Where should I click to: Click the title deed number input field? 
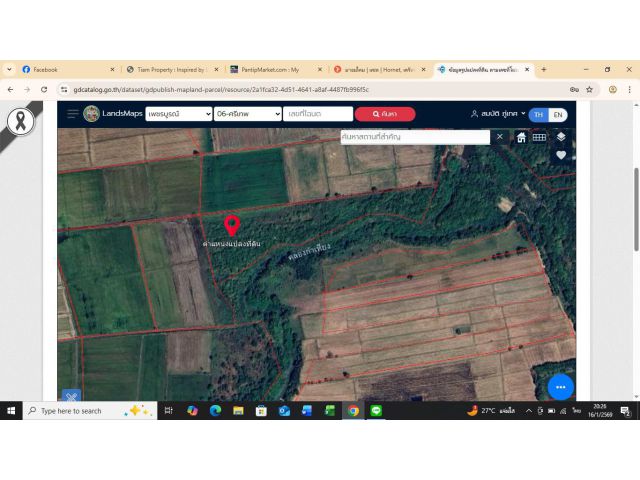317,114
